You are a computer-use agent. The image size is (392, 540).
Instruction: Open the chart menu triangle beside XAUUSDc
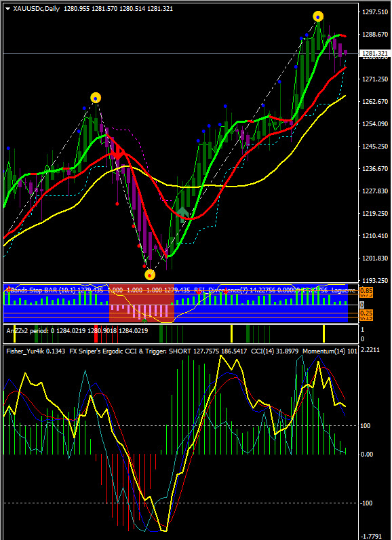[x=7, y=9]
